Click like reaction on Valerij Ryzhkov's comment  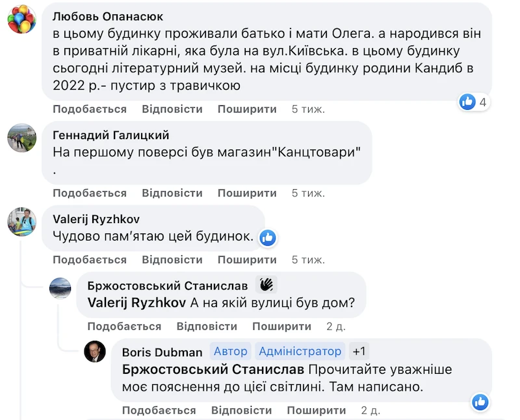pos(268,238)
